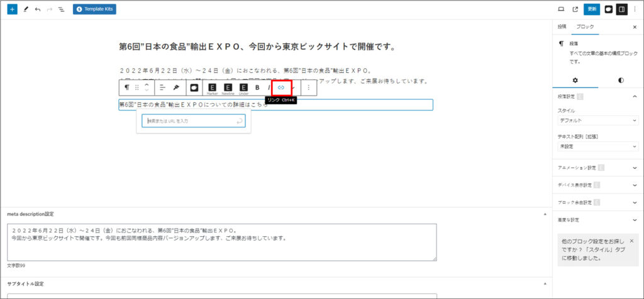Image resolution: width=644 pixels, height=299 pixels.
Task: Apply the Marker text highlight style
Action: coord(213,87)
